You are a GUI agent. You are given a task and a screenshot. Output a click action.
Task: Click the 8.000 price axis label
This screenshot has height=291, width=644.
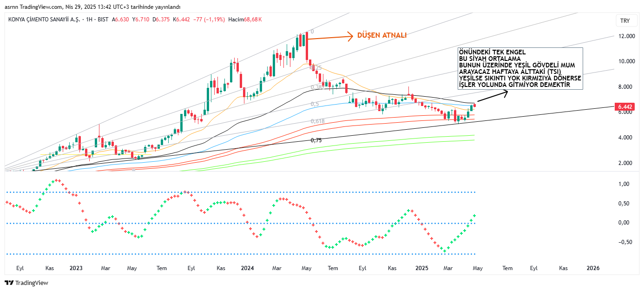click(626, 87)
